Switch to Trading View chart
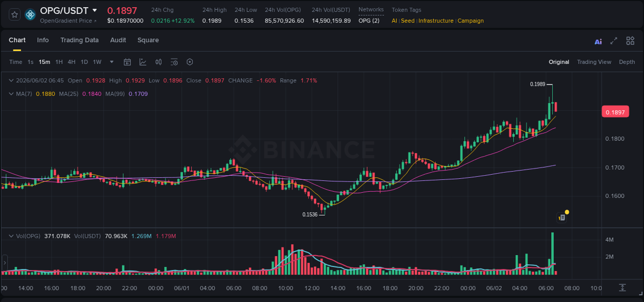644x302 pixels. pyautogui.click(x=594, y=62)
